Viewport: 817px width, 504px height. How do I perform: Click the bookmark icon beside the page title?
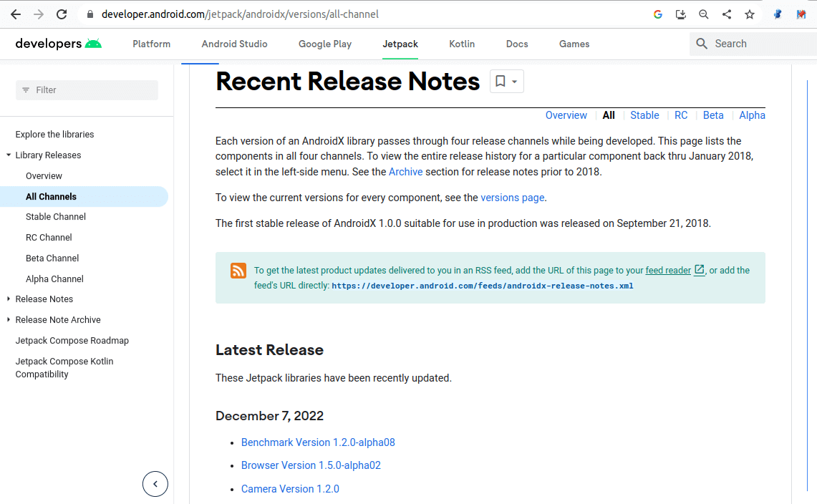coord(500,81)
